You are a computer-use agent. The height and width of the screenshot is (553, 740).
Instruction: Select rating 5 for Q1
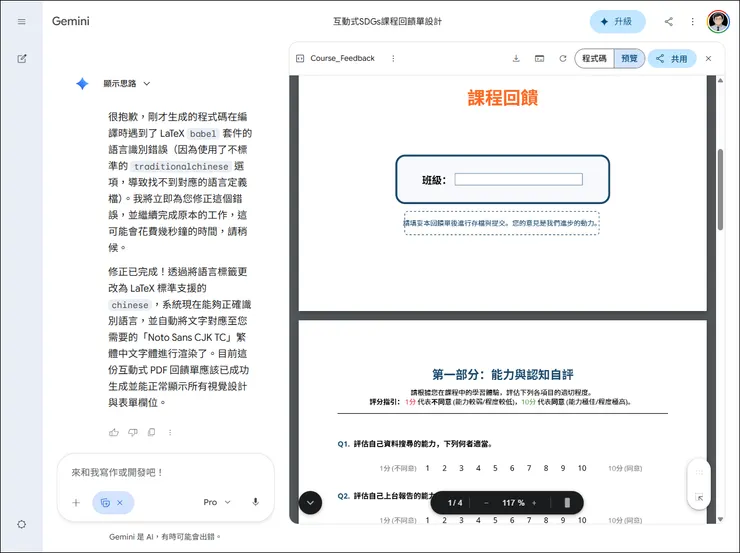pos(495,468)
